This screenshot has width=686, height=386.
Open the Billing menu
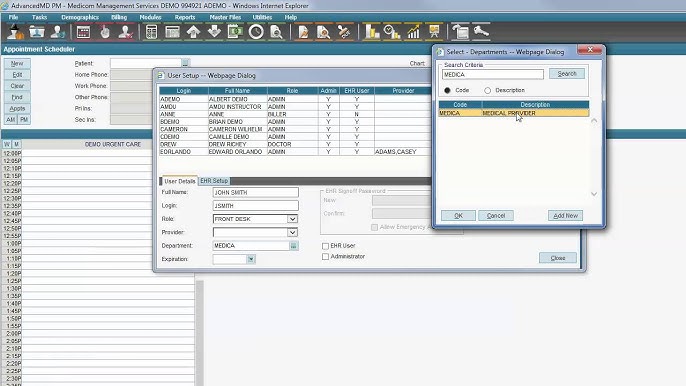pyautogui.click(x=119, y=17)
